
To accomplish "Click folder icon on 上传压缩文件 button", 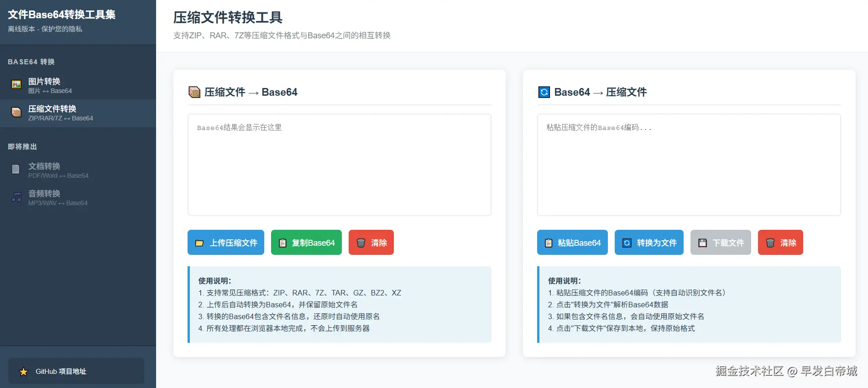I will point(199,243).
